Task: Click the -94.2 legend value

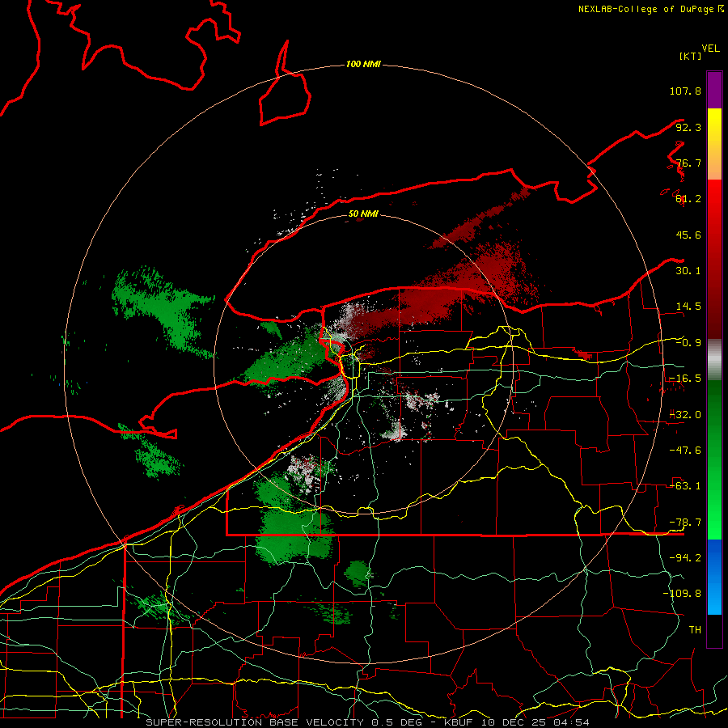Action: pyautogui.click(x=685, y=558)
